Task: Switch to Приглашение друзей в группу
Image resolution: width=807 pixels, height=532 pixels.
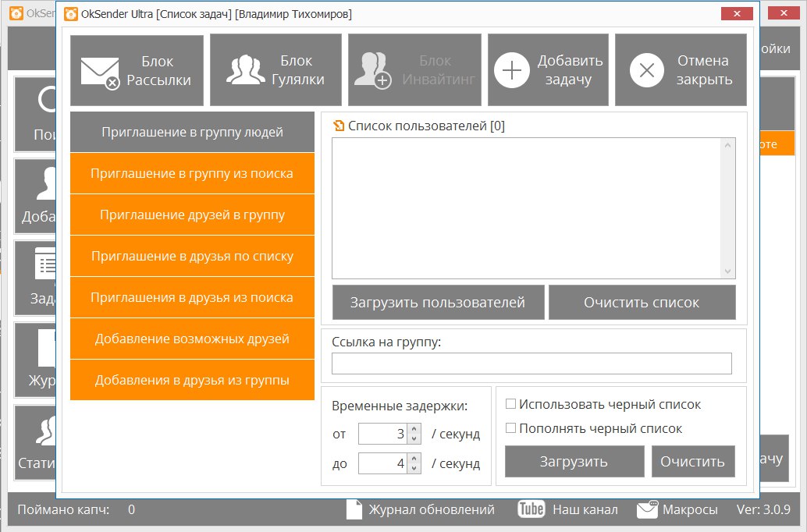Action: point(192,215)
